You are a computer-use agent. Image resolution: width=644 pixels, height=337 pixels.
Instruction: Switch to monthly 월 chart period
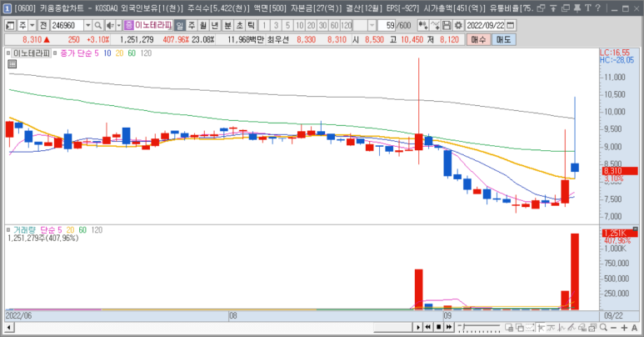[x=203, y=26]
